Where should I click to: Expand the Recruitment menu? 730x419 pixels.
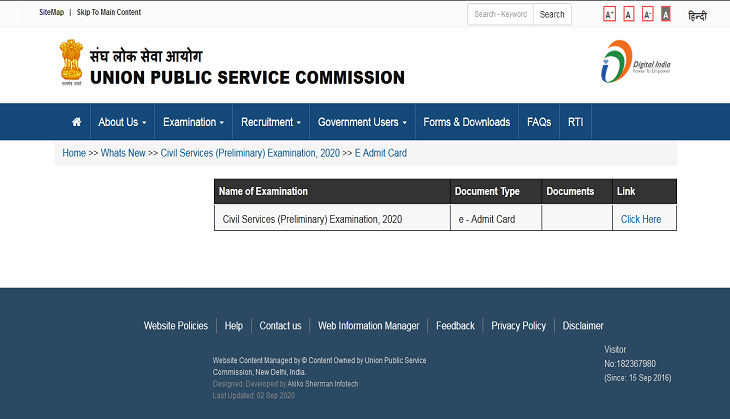click(271, 122)
